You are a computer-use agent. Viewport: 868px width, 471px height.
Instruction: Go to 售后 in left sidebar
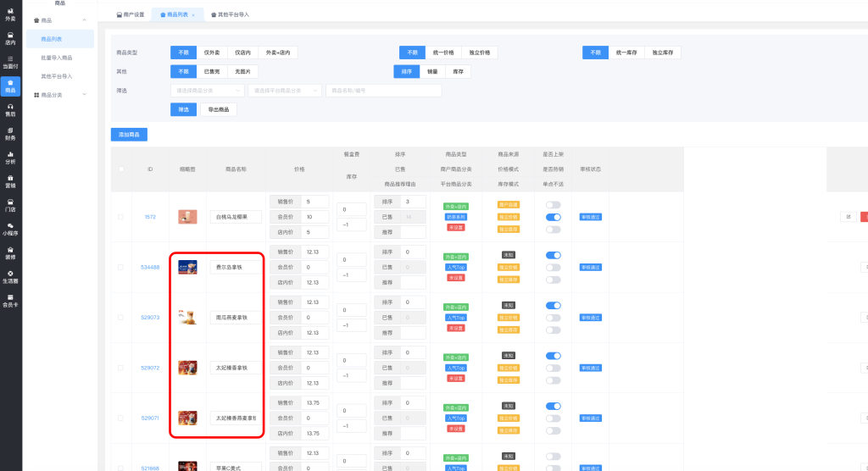click(10, 109)
